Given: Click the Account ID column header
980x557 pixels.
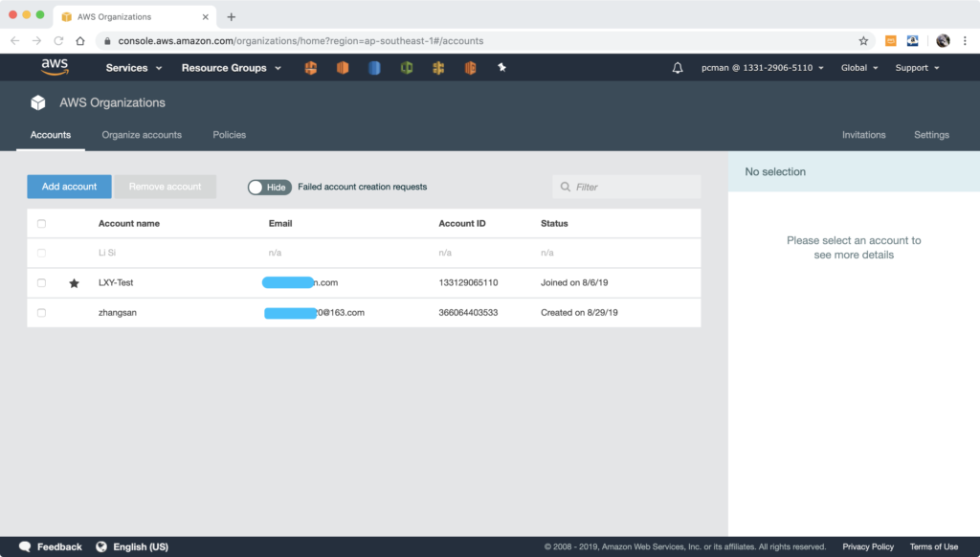Looking at the screenshot, I should pos(462,223).
